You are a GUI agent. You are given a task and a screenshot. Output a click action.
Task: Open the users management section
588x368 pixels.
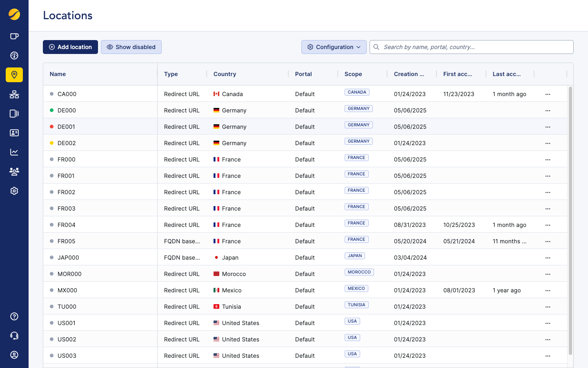14,171
